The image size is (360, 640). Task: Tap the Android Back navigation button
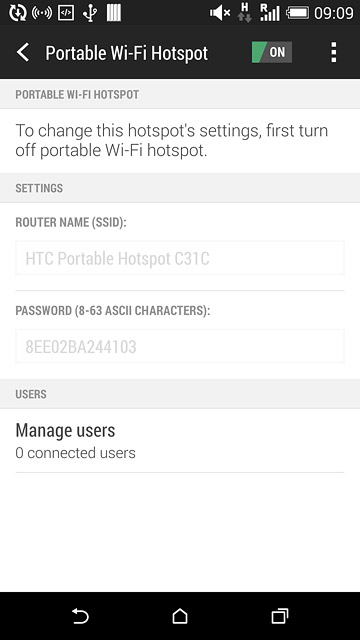(x=80, y=616)
